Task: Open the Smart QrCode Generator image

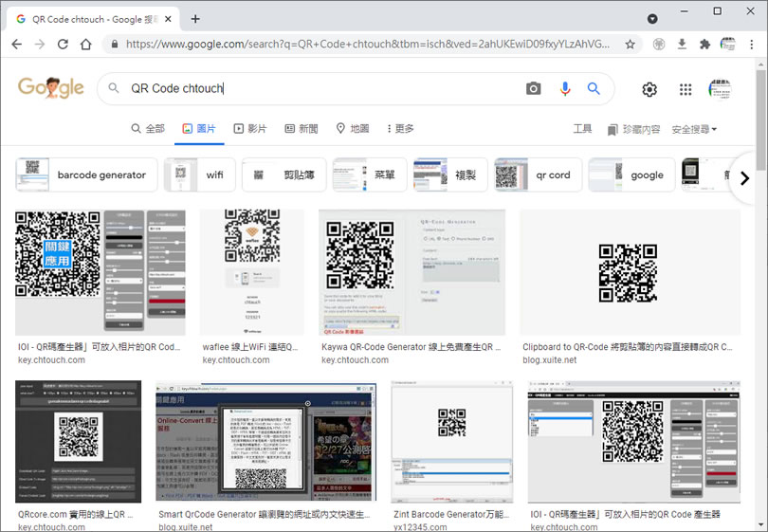Action: [x=266, y=442]
